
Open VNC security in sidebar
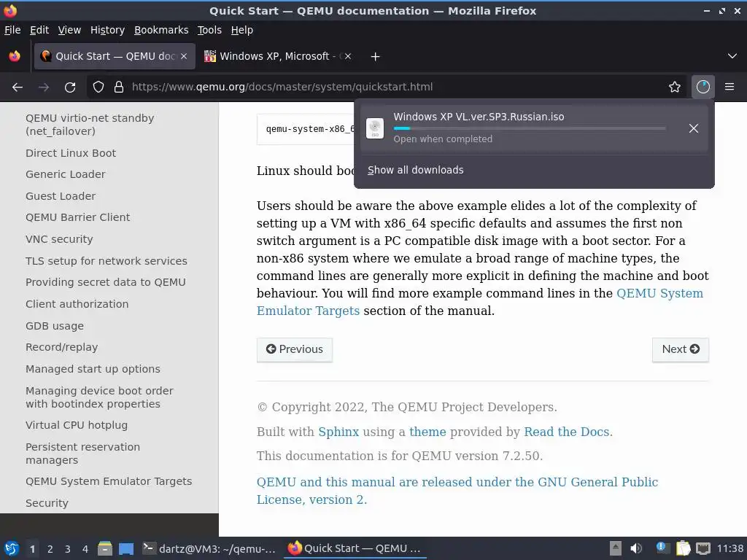pos(59,239)
